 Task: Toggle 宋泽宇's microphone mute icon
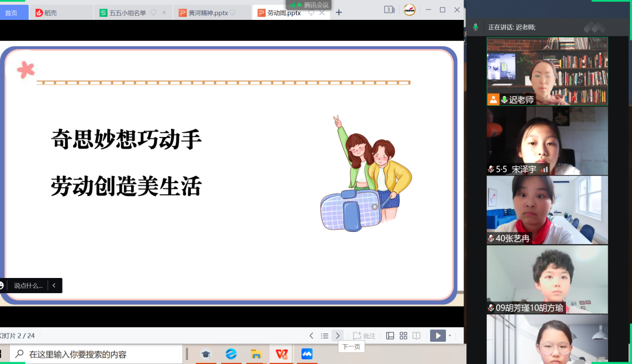click(490, 170)
